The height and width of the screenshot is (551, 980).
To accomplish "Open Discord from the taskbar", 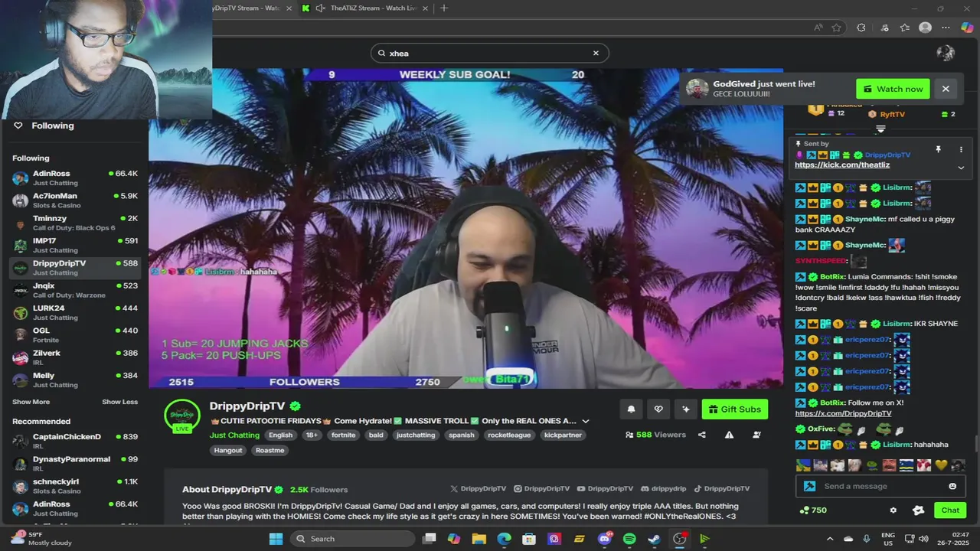I will (605, 539).
